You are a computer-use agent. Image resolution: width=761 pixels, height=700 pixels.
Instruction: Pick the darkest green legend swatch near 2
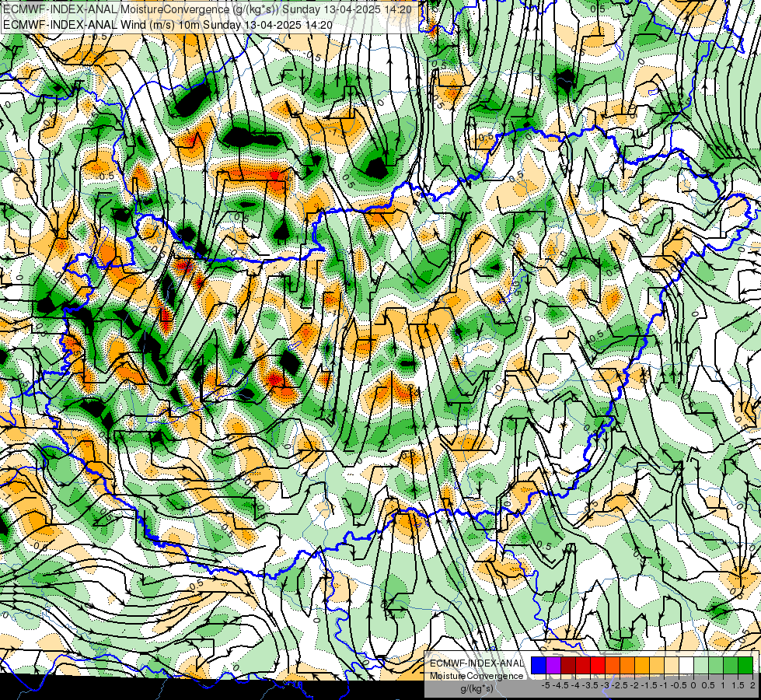pos(745,665)
